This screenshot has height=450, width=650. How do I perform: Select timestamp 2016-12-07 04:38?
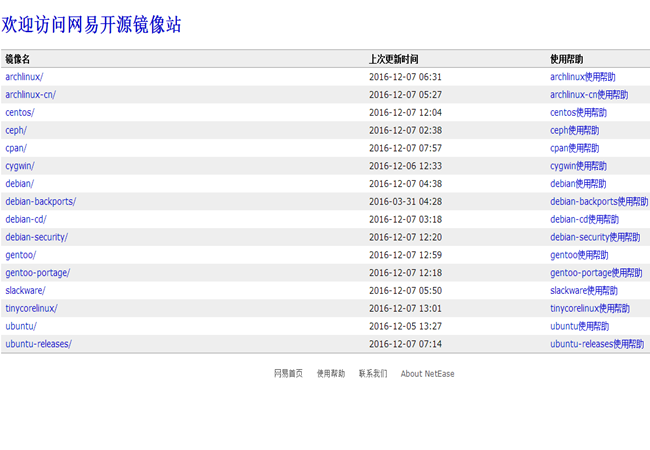(405, 184)
